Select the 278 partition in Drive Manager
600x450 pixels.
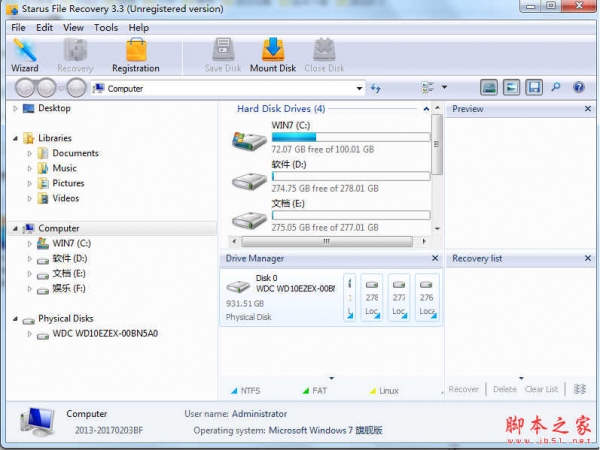[372, 297]
